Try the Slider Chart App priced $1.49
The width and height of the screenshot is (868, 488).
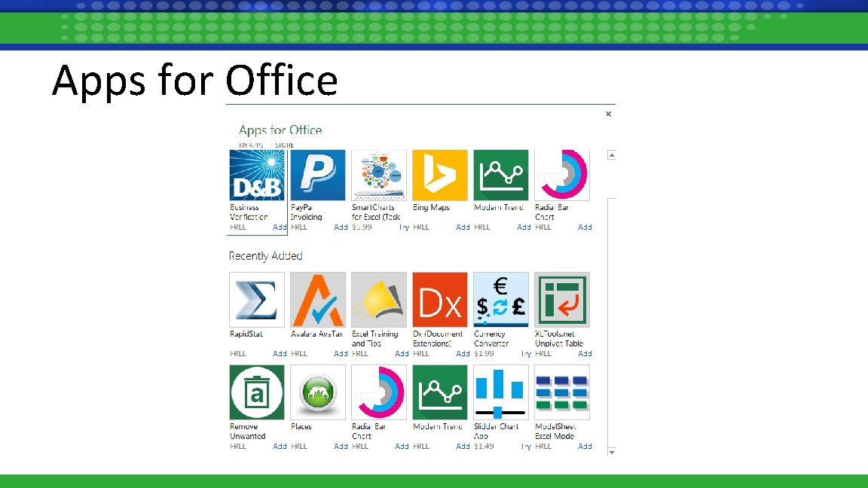click(x=526, y=446)
